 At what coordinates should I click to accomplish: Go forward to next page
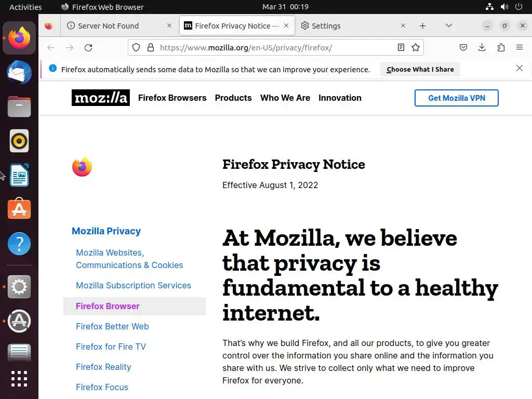[x=70, y=47]
